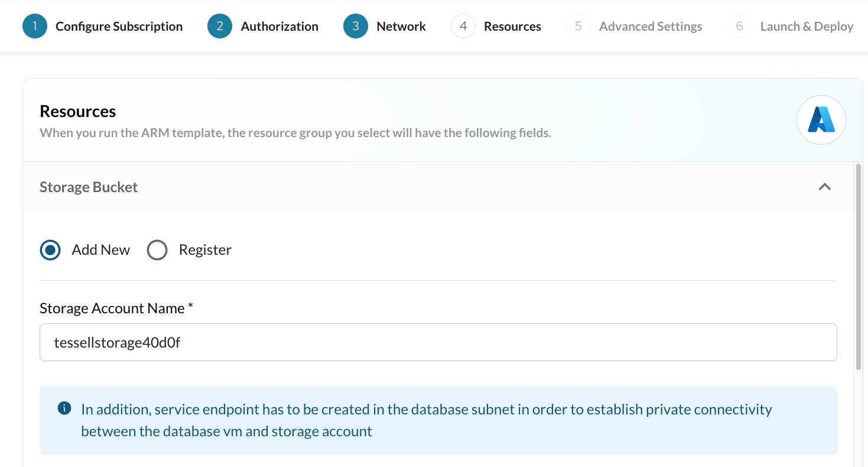Click the Storage Bucket section header
Viewport: 868px width, 467px height.
pyautogui.click(x=89, y=187)
